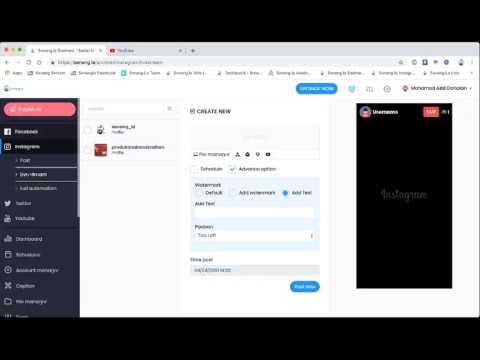Select produkanakanakraihan profile radio
This screenshot has width=480, height=360.
(x=87, y=150)
